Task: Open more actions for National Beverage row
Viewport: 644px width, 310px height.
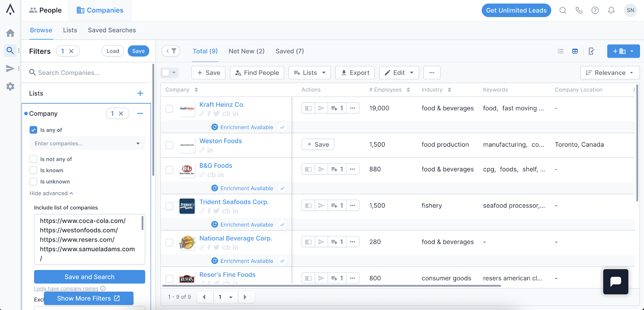Action: [x=353, y=242]
